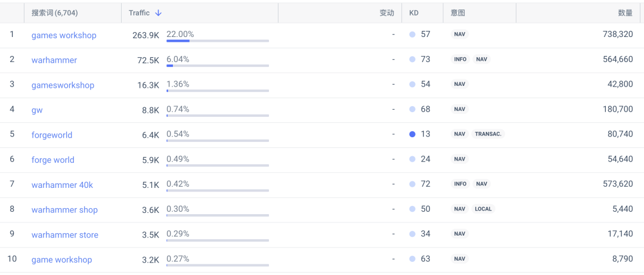The height and width of the screenshot is (275, 644).
Task: Click the 6.04% traffic share bar
Action: click(x=218, y=66)
